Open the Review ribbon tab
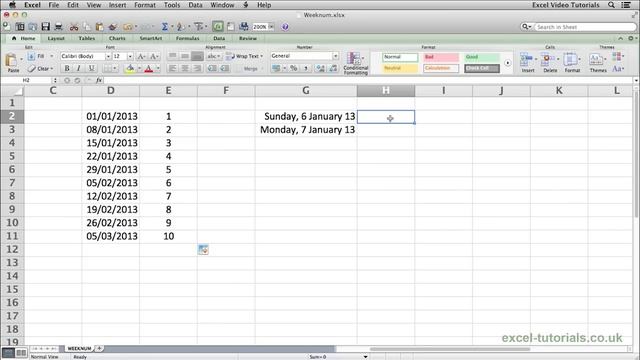Screen dimensions: 640x360 pyautogui.click(x=248, y=38)
